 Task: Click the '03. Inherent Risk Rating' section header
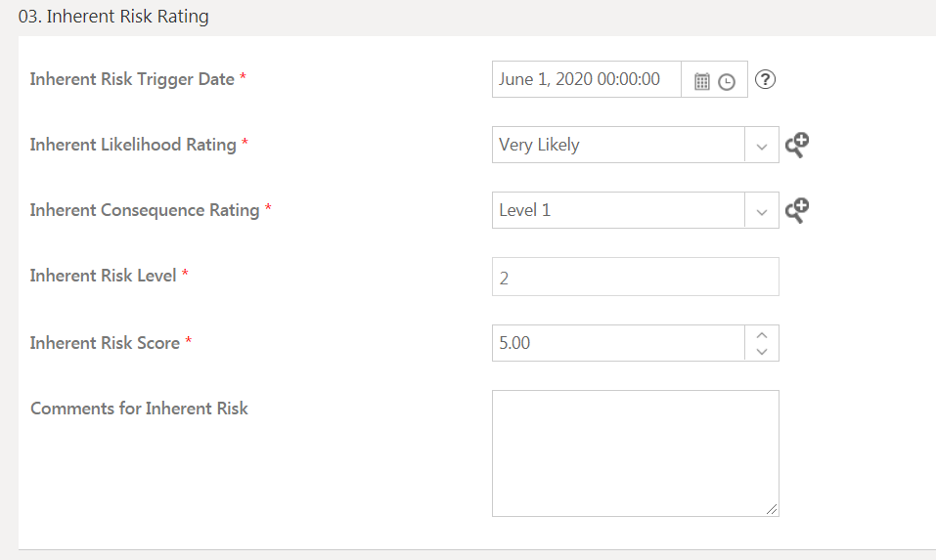pyautogui.click(x=113, y=17)
